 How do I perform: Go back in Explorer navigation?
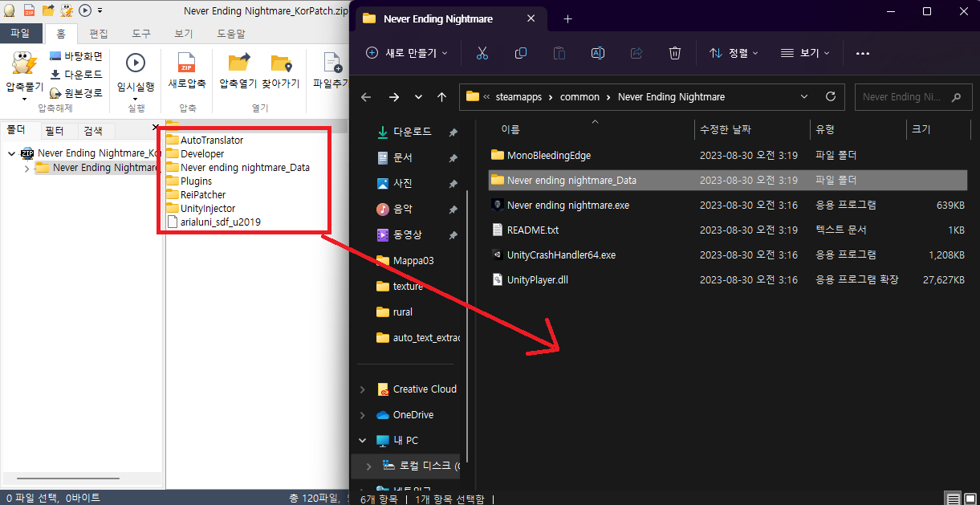366,96
